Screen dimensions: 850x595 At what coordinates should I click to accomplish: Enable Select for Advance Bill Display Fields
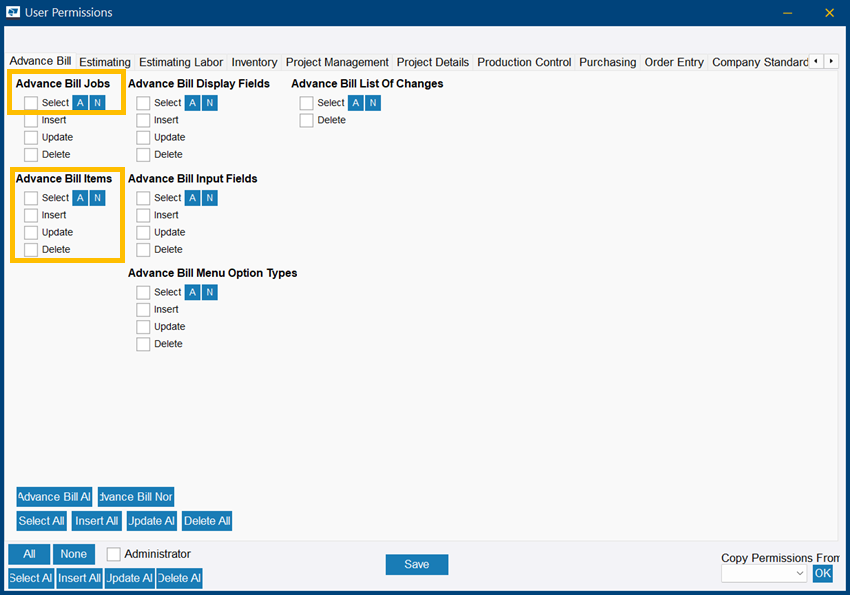coord(143,103)
